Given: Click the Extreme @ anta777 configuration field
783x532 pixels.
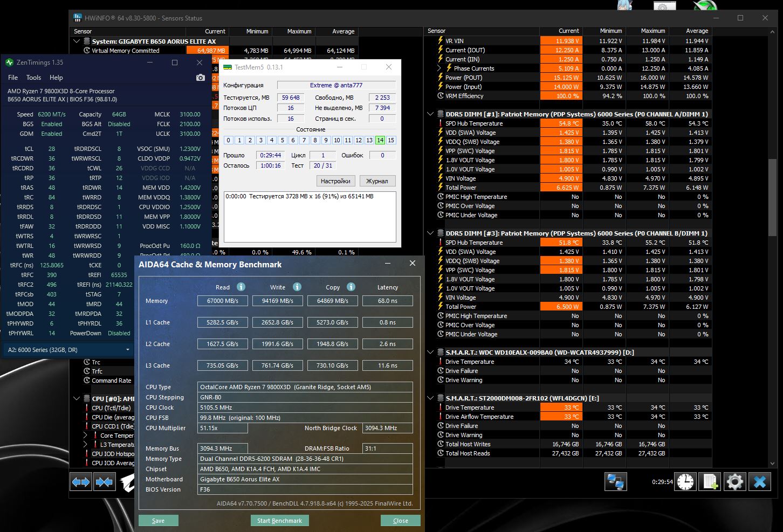Looking at the screenshot, I should pyautogui.click(x=336, y=85).
